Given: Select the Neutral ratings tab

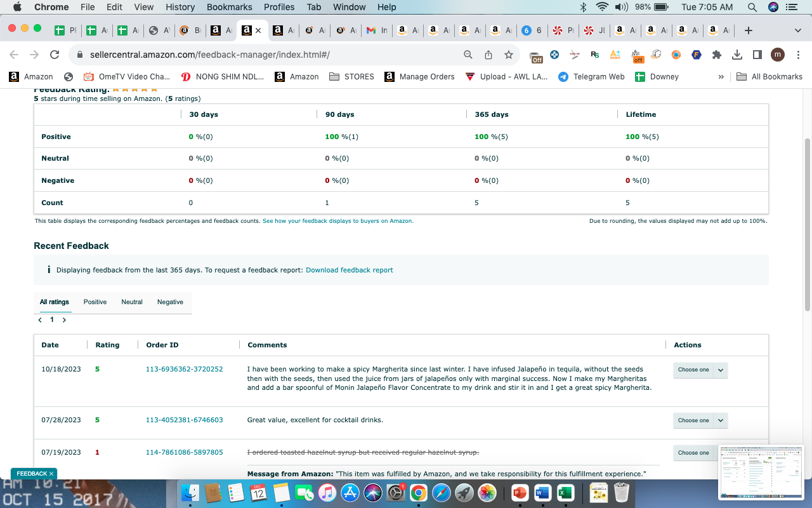Looking at the screenshot, I should tap(132, 302).
